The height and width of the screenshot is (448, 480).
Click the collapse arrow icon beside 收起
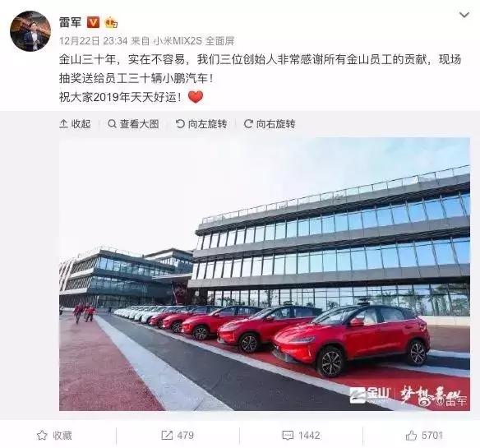63,124
